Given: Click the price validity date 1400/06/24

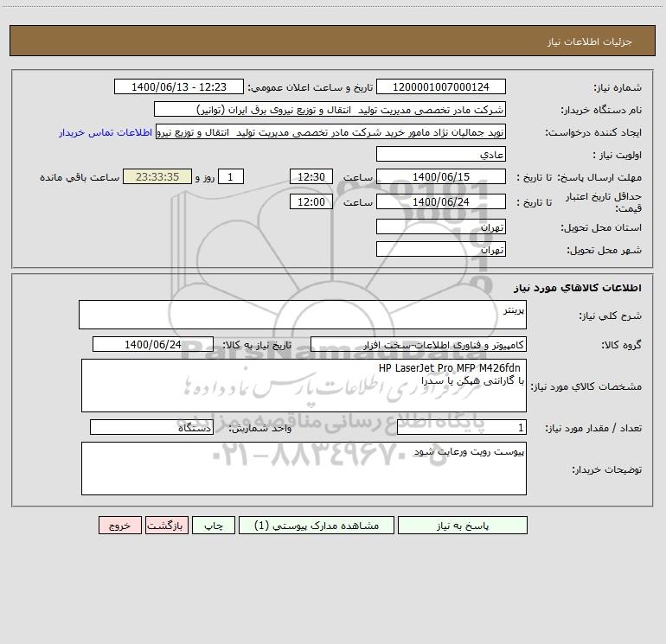Looking at the screenshot, I should [x=441, y=201].
